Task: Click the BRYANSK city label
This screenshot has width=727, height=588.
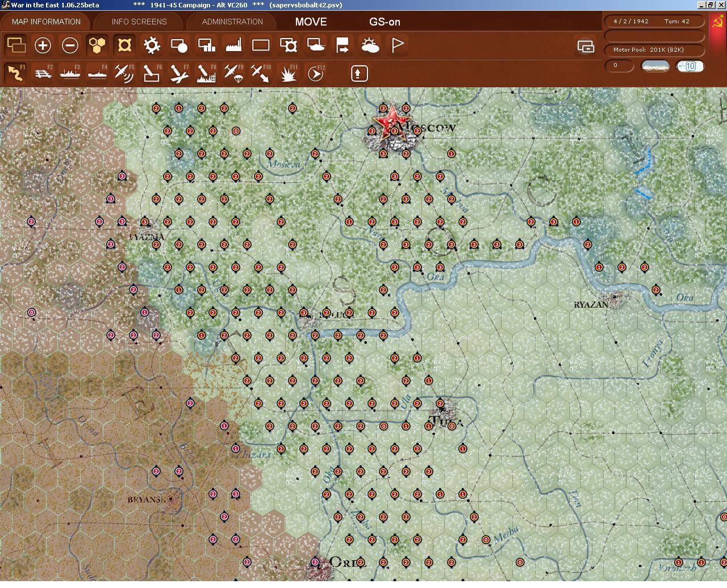Action: pos(147,499)
